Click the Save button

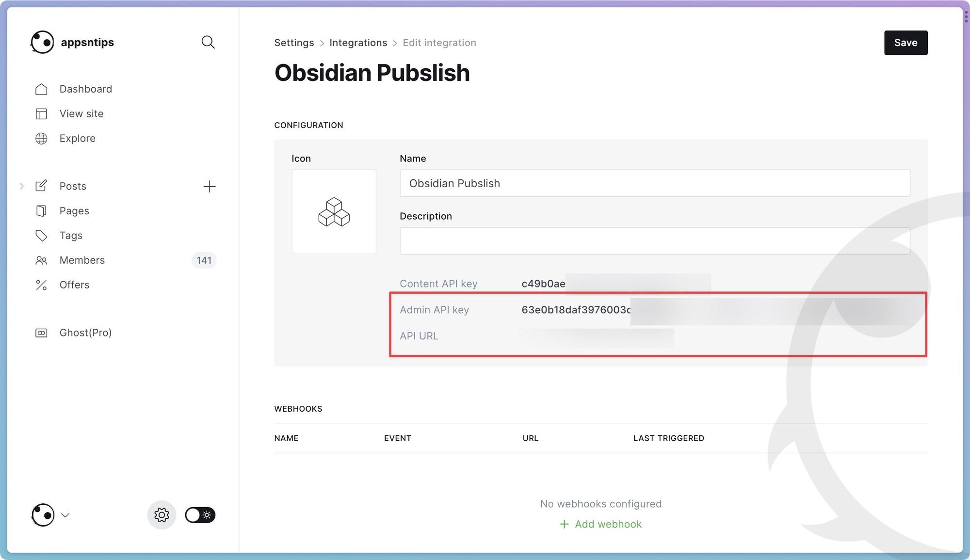(x=905, y=43)
